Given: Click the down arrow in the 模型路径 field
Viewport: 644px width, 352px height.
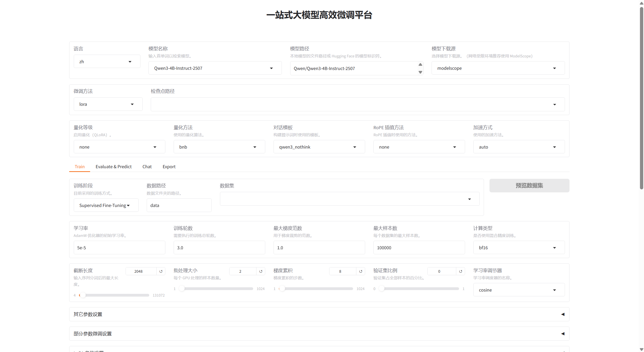Looking at the screenshot, I should 420,72.
